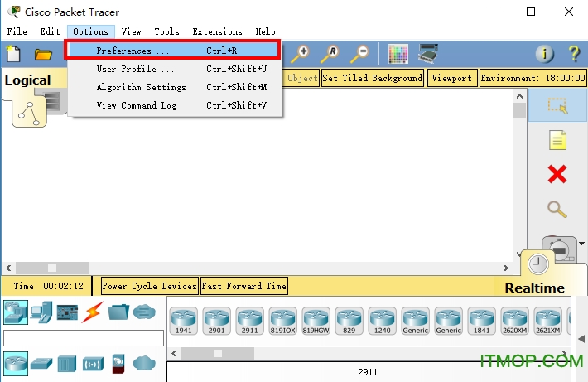Open Preferences from the Options menu

[x=173, y=51]
